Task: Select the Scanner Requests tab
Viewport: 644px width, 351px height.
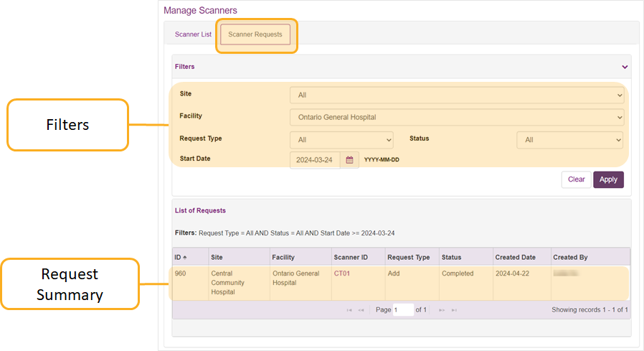Action: coord(255,34)
